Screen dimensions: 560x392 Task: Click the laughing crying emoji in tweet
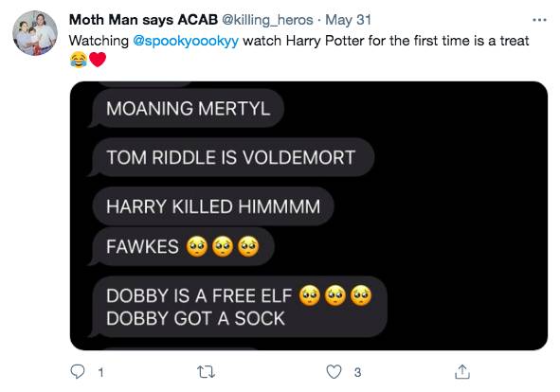[79, 60]
